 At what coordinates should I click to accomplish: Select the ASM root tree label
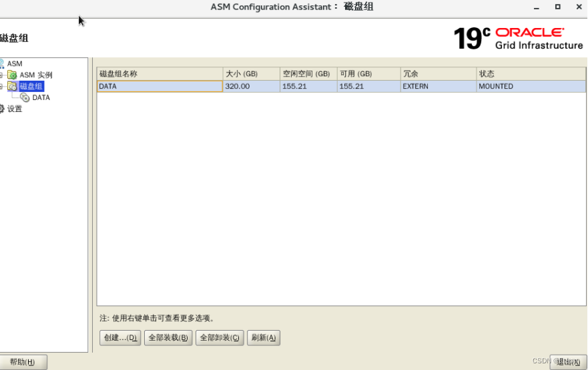tap(15, 63)
